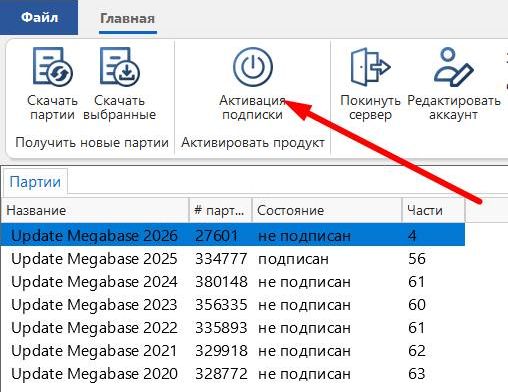Open the Файл menu
508x392 pixels.
coord(39,17)
